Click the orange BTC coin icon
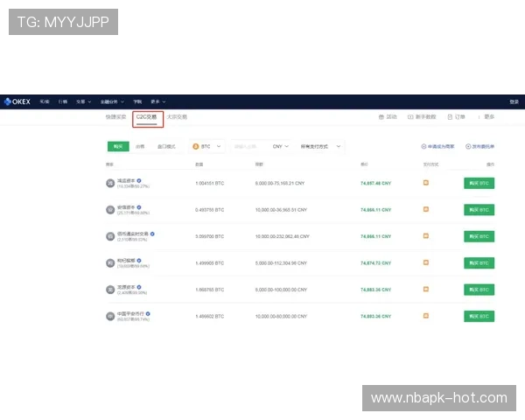The height and width of the screenshot is (420, 525). tap(196, 146)
